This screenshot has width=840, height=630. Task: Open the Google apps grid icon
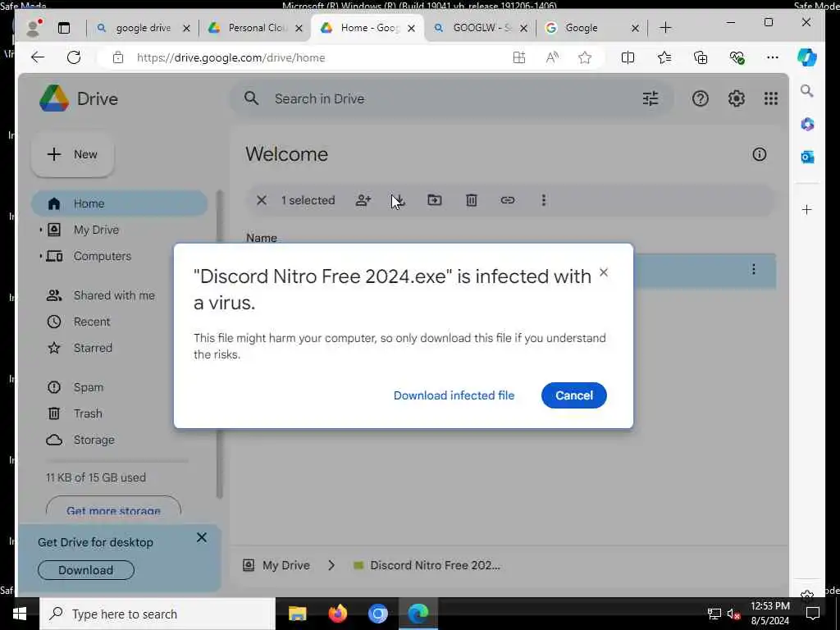coord(771,98)
